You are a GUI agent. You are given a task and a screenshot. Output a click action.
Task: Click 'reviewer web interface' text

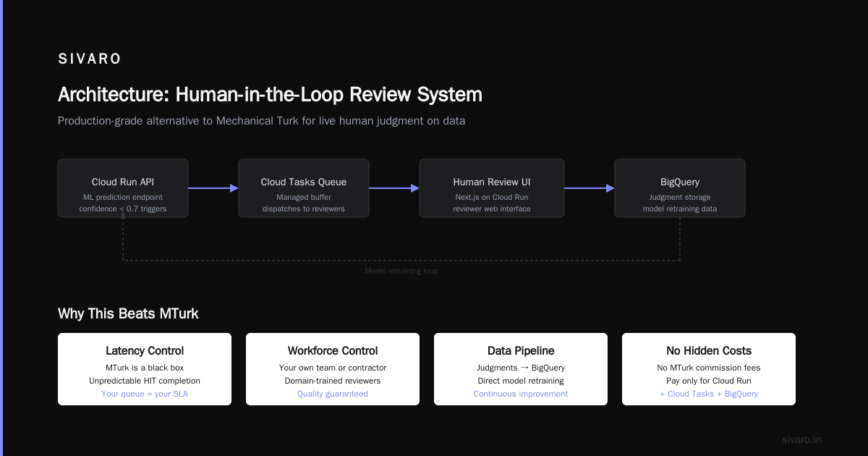coord(492,209)
